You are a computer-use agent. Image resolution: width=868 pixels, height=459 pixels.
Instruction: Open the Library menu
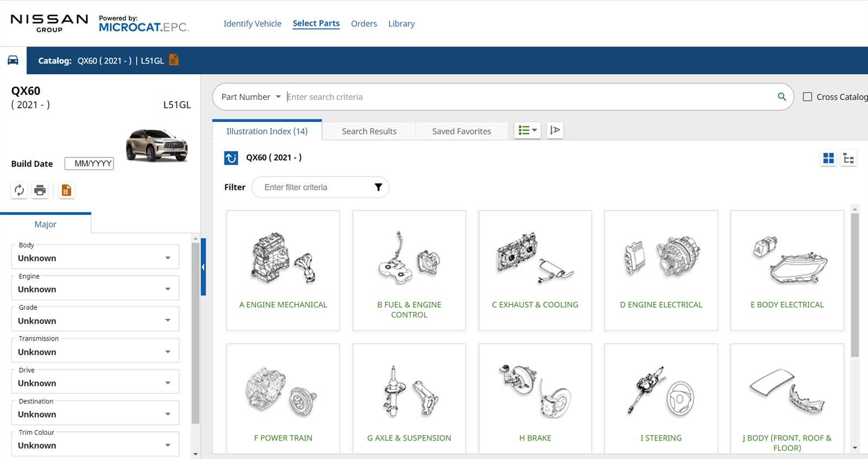point(401,24)
